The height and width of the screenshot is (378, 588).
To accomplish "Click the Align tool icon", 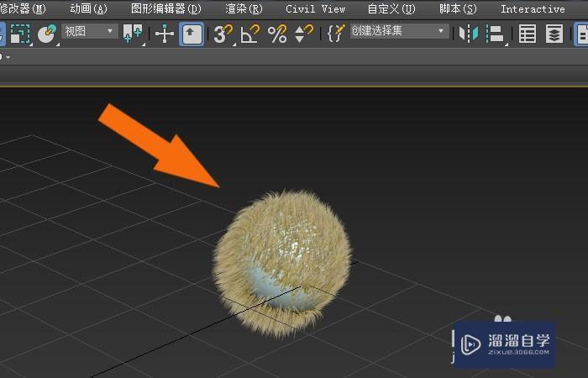I will [496, 34].
